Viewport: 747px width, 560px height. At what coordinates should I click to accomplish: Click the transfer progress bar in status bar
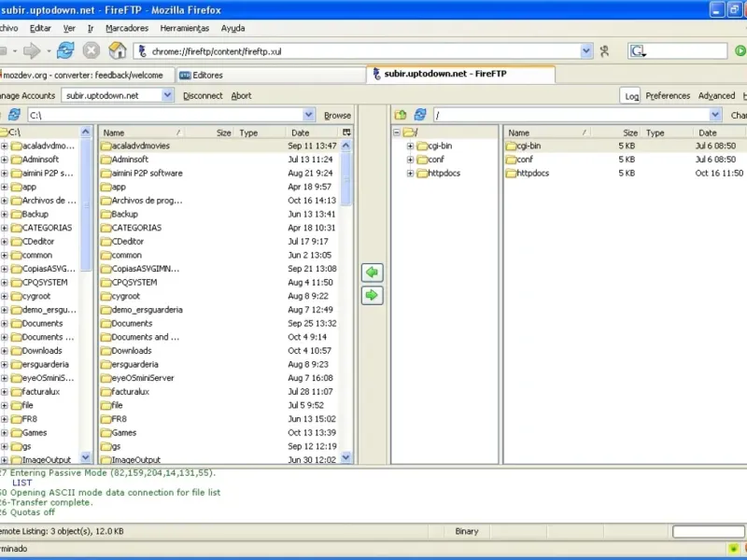(708, 531)
